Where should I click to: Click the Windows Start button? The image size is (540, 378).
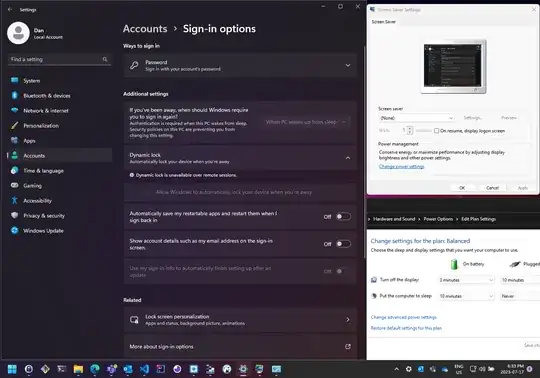tap(12, 369)
